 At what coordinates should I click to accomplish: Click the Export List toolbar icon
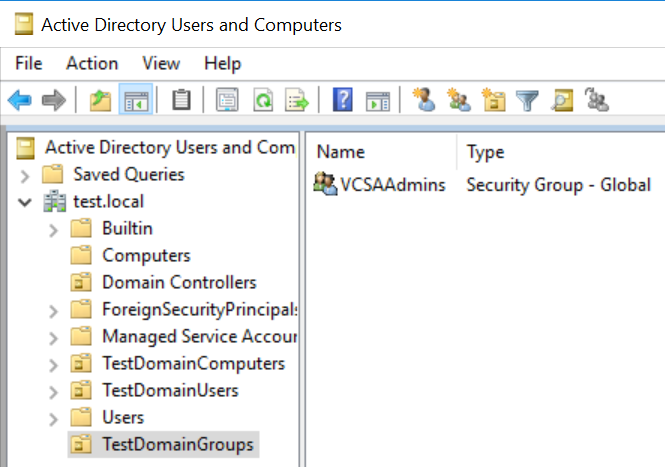297,100
